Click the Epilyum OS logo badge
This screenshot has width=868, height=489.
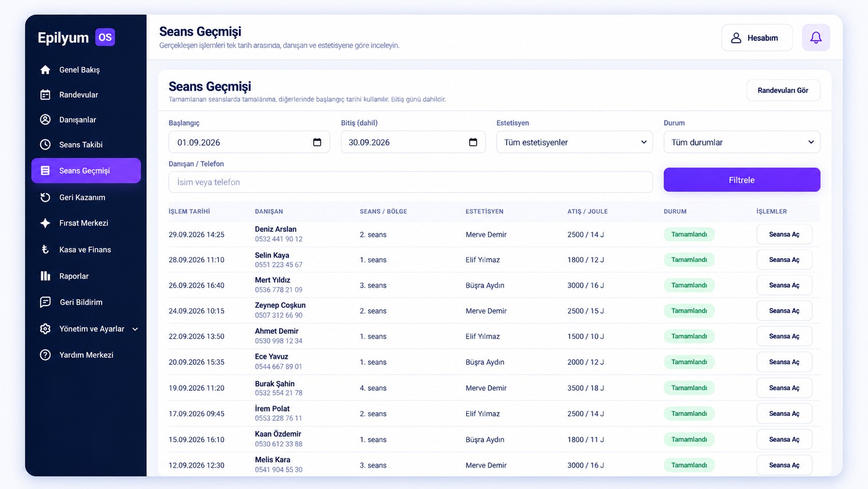point(105,37)
